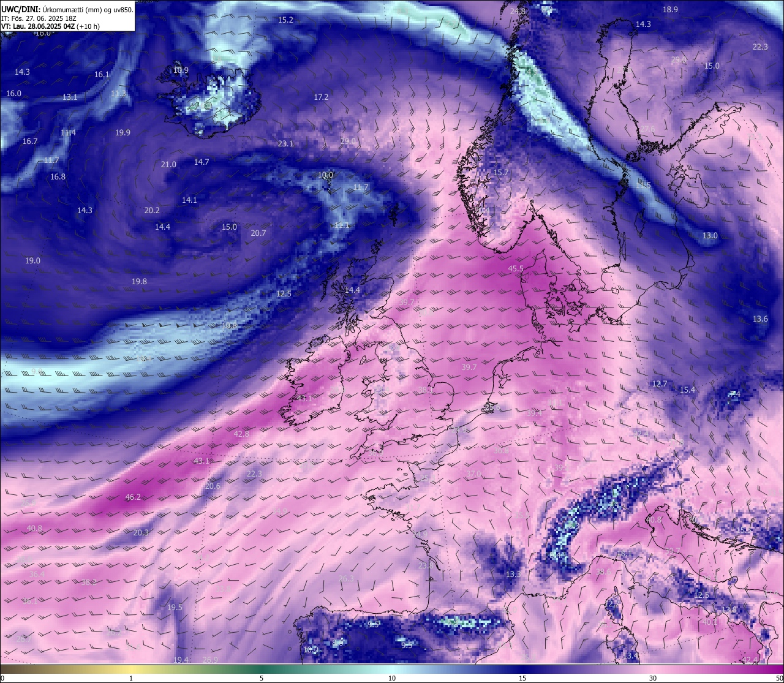
Task: Select the IT: Fös. 27. 06. 2025 18Z line
Action: click(39, 18)
